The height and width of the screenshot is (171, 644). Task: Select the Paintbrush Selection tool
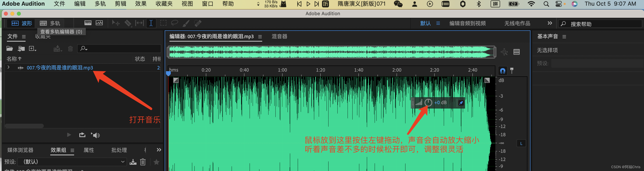(186, 23)
